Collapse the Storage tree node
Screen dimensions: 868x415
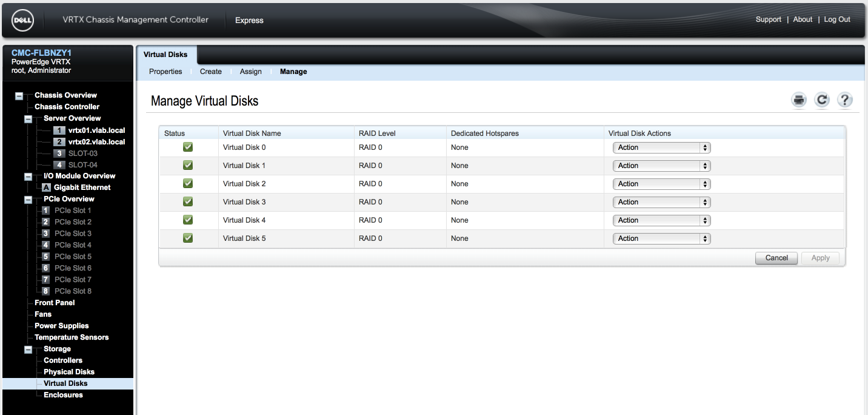coord(28,349)
